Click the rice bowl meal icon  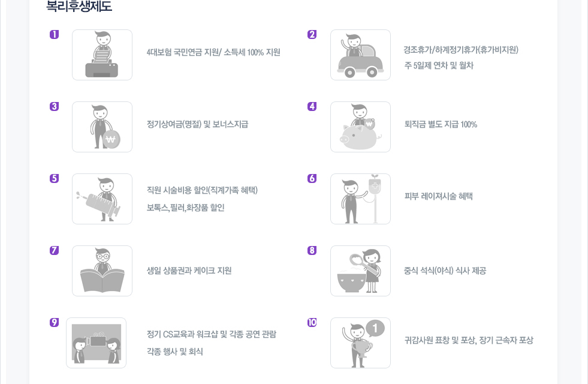pyautogui.click(x=360, y=271)
